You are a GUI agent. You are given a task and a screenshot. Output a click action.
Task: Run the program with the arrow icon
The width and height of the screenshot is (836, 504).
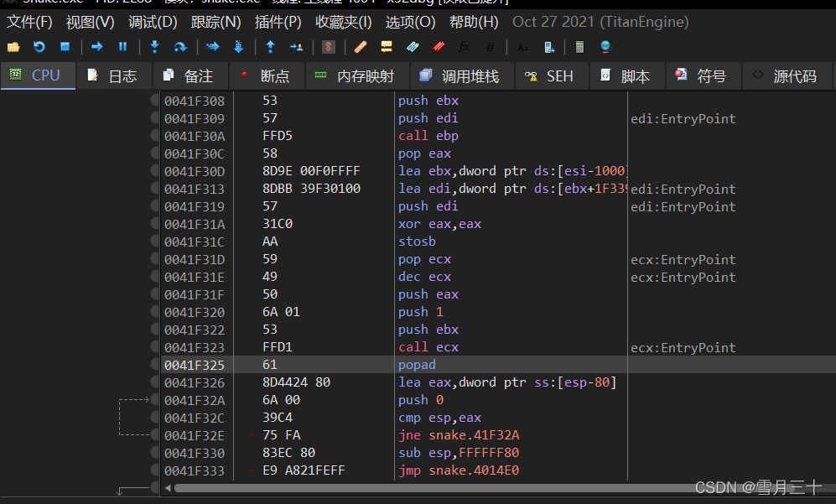[x=97, y=47]
